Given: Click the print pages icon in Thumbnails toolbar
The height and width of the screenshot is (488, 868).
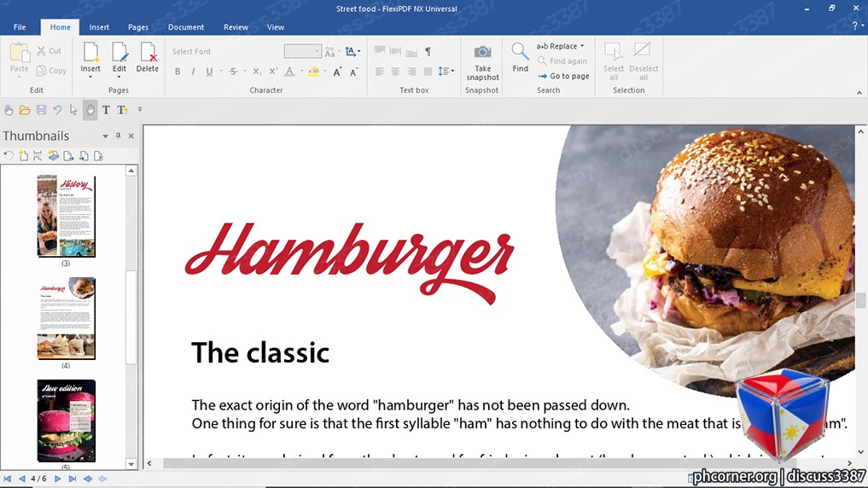Looking at the screenshot, I should pos(53,156).
